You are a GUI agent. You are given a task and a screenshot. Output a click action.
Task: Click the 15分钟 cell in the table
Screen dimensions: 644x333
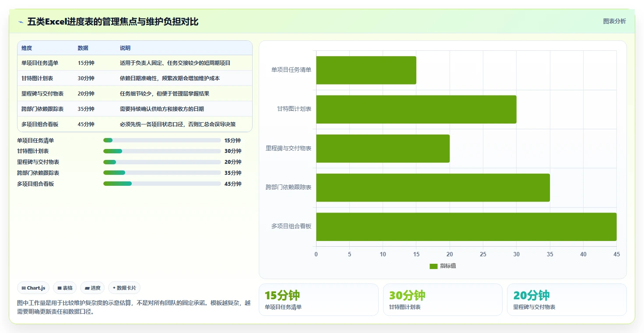pos(86,63)
